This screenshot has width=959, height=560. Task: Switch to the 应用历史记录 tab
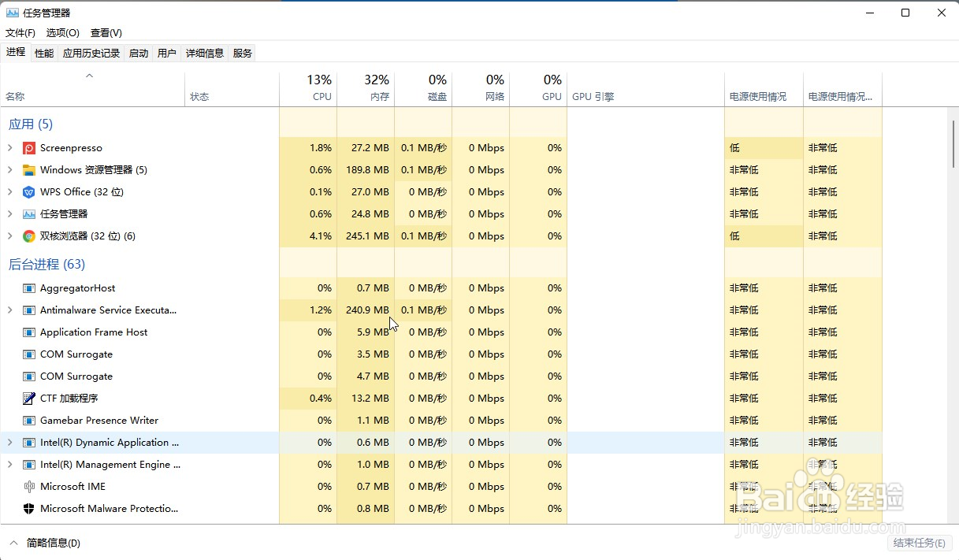[x=91, y=53]
